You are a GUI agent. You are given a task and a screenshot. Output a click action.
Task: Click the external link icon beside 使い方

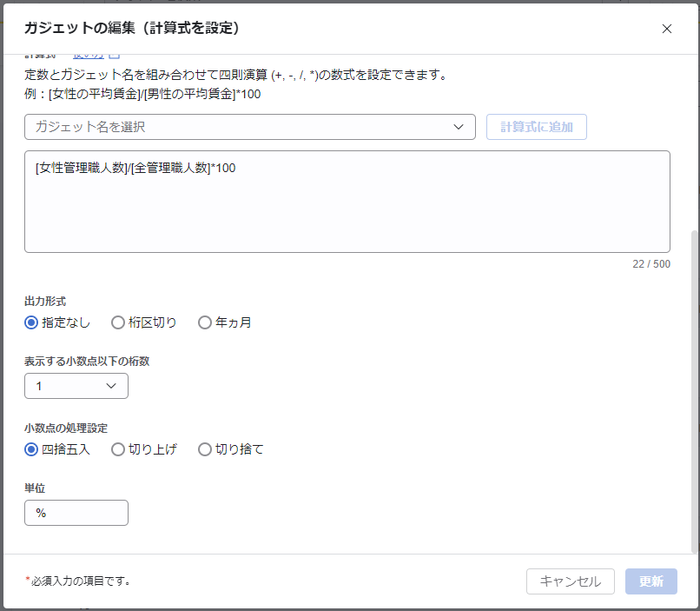pyautogui.click(x=114, y=56)
